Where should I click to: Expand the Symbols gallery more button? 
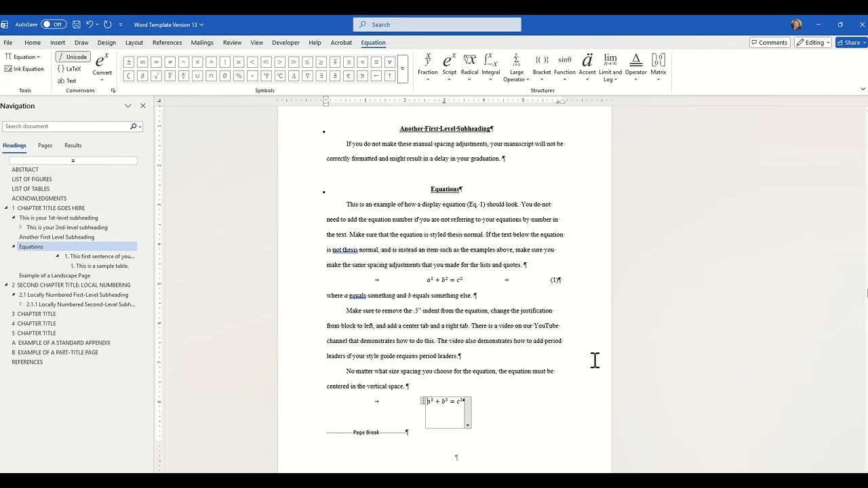[402, 68]
